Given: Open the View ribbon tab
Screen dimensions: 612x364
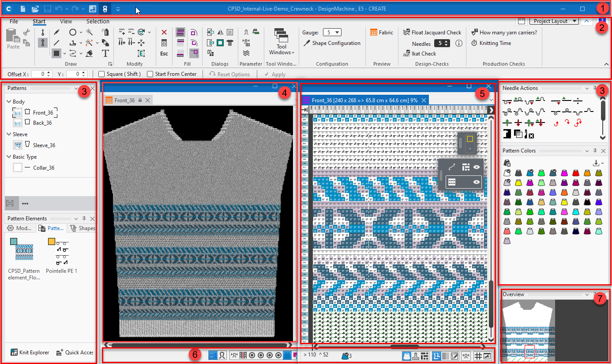Looking at the screenshot, I should (66, 21).
